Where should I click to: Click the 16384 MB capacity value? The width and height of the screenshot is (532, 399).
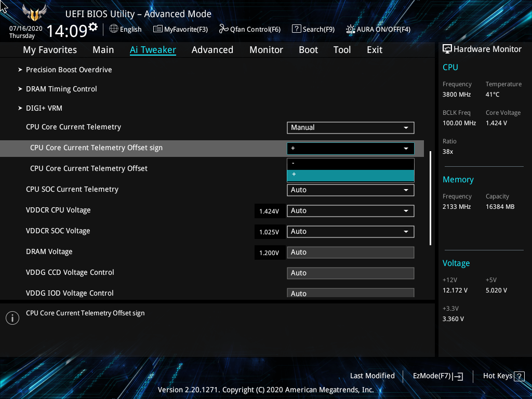(500, 207)
